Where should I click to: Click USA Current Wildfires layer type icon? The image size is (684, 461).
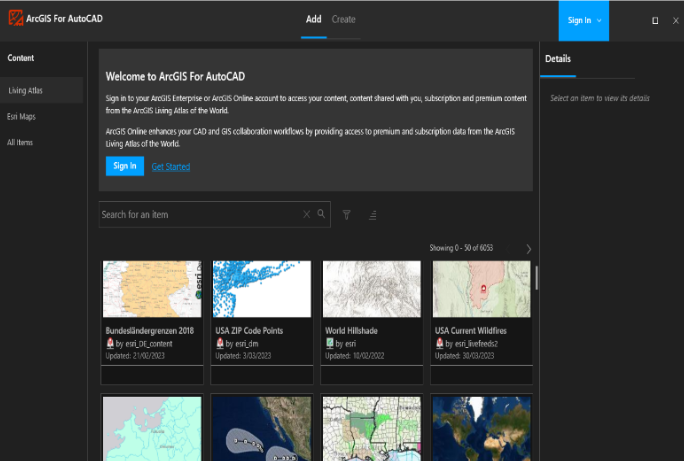[x=439, y=343]
